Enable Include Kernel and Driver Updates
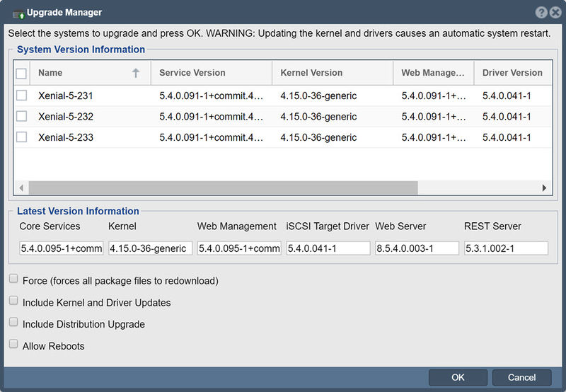 (x=13, y=300)
